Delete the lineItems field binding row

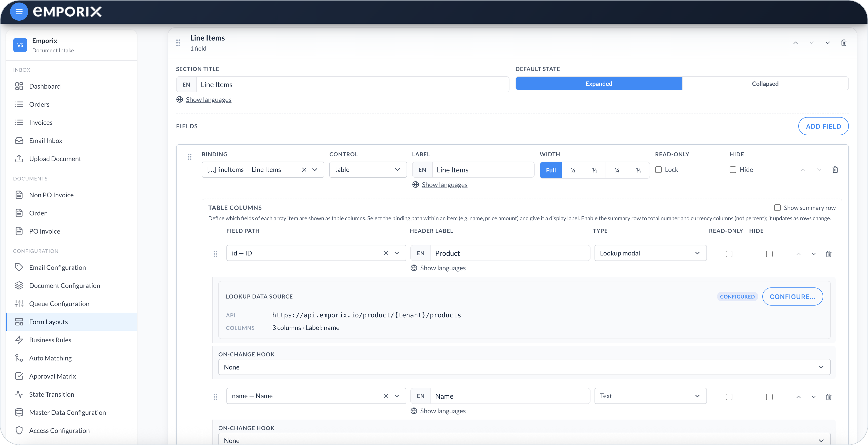[x=835, y=170]
